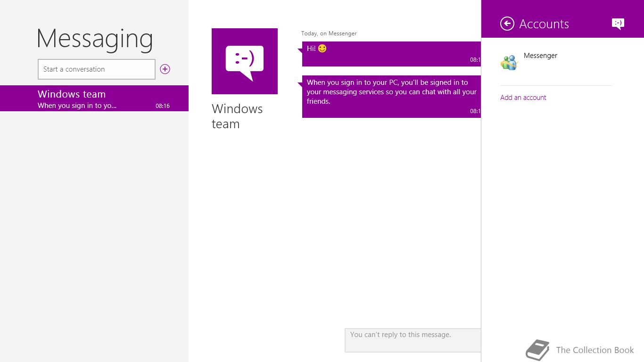Click the Start a conversation field
Screen dimensions: 644x362
point(97,69)
